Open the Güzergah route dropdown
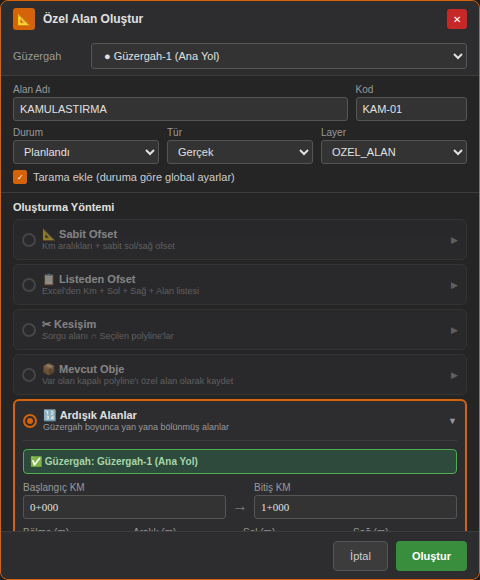Viewport: 480px width, 580px height. pyautogui.click(x=279, y=56)
